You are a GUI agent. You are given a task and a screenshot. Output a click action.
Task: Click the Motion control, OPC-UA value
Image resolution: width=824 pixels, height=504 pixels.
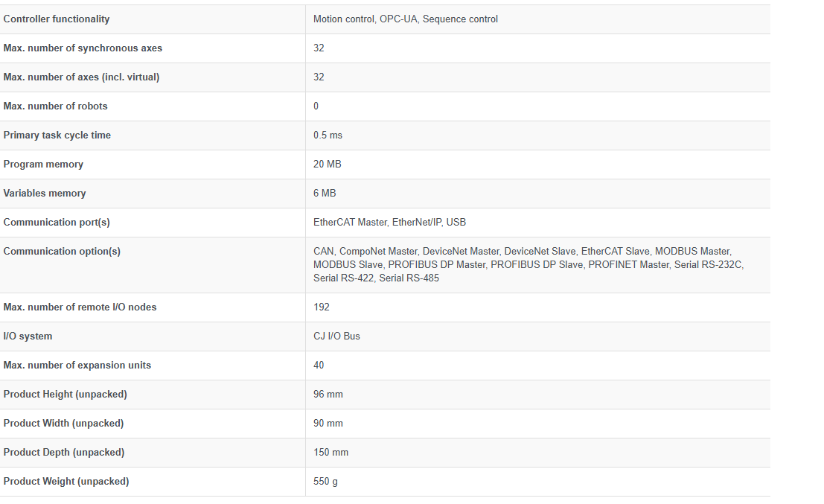(406, 19)
